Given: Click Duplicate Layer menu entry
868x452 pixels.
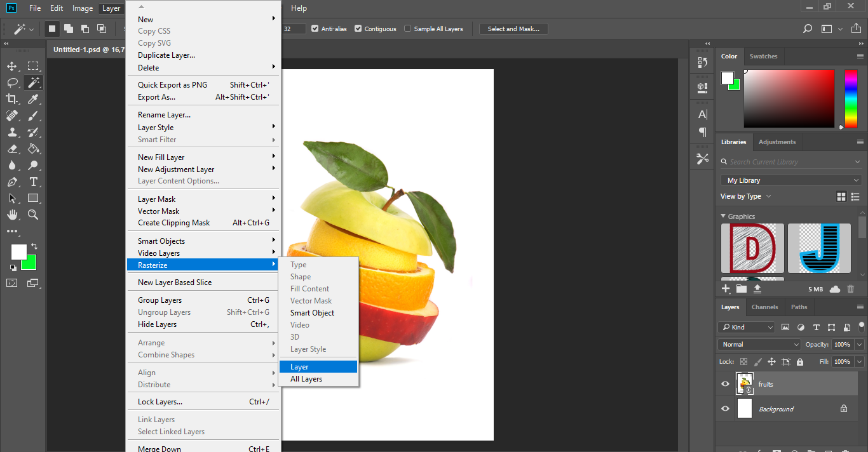Looking at the screenshot, I should coord(166,55).
